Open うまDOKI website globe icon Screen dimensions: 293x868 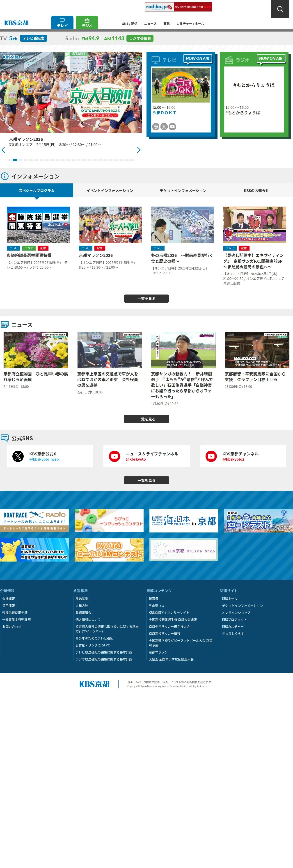156,127
